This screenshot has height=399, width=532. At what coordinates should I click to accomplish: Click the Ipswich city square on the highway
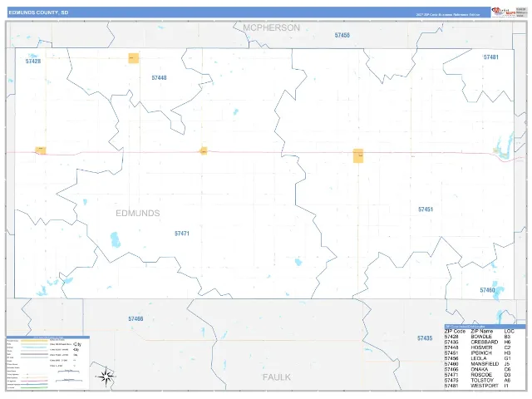[358, 155]
